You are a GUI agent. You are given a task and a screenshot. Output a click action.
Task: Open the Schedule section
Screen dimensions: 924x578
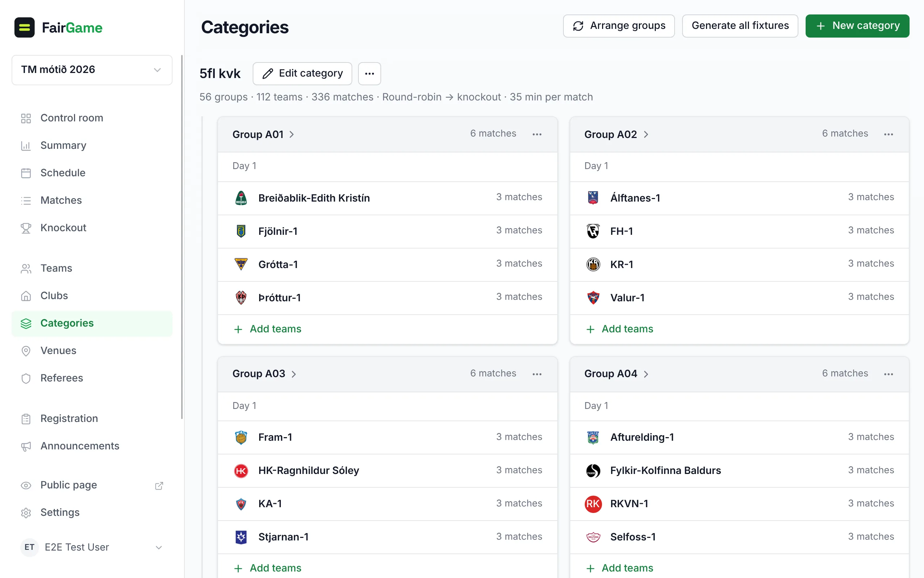[x=92, y=173]
